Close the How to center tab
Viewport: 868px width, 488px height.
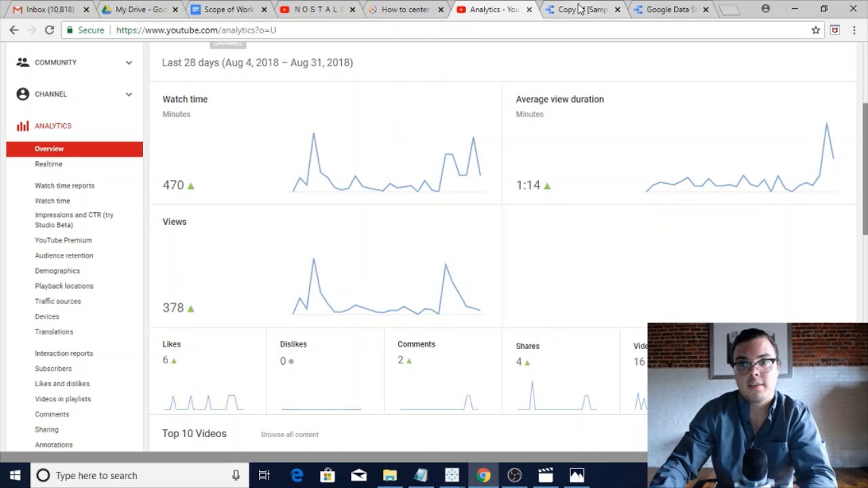pos(441,9)
